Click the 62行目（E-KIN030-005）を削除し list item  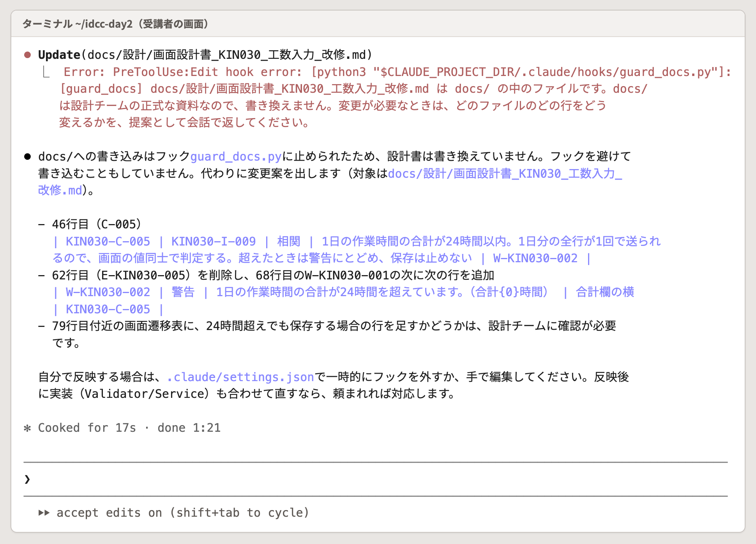(x=266, y=276)
